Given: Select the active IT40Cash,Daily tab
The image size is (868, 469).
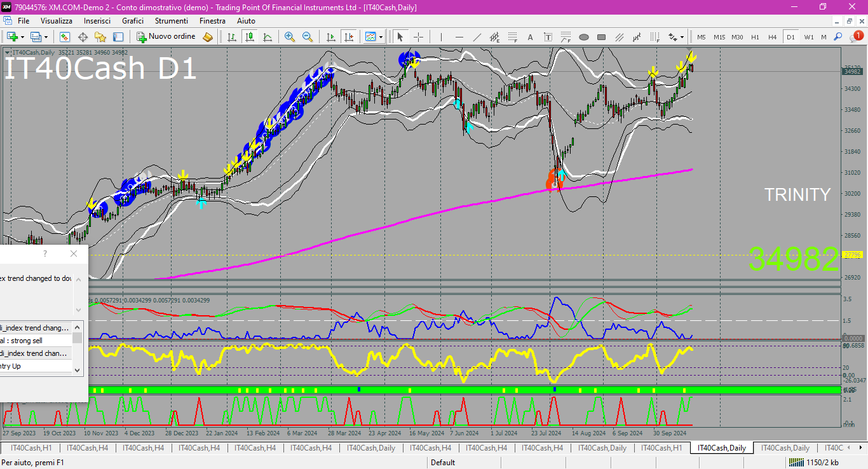Looking at the screenshot, I should click(721, 448).
